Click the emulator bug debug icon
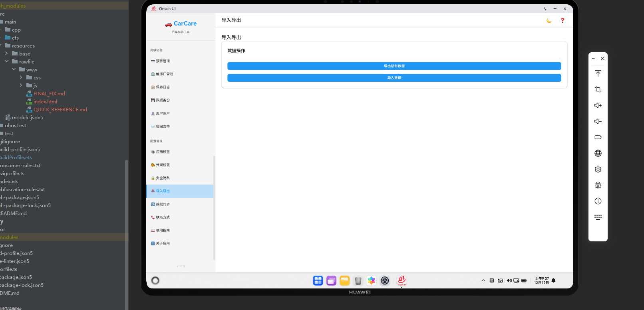 (598, 185)
